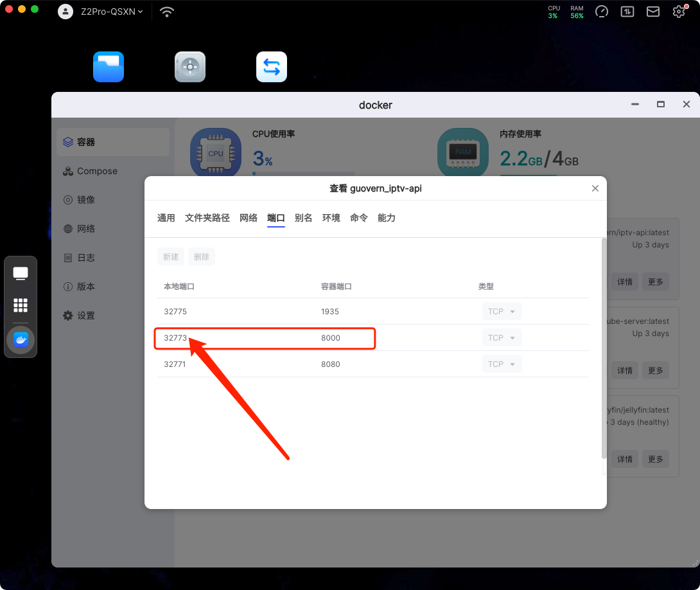Switch to the 环境 tab

tap(331, 218)
